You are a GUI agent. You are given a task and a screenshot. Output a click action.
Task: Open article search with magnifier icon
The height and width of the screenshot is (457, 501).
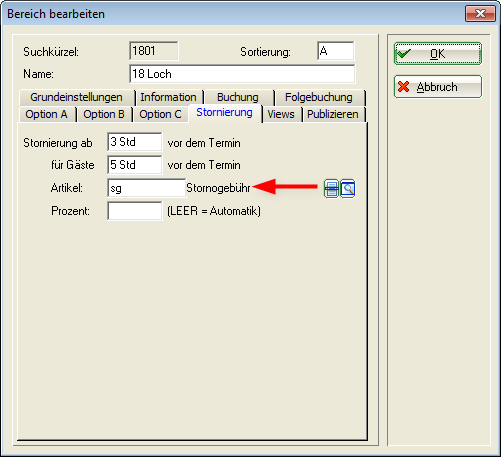(x=348, y=189)
